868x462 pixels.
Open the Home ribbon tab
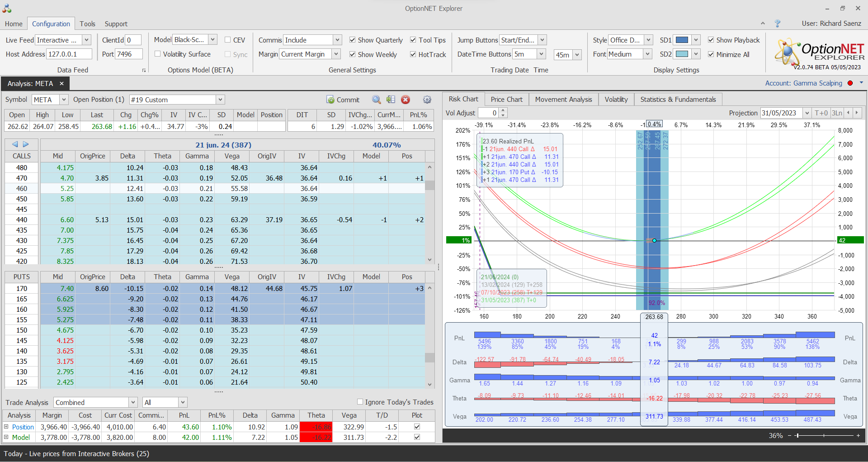(x=14, y=24)
